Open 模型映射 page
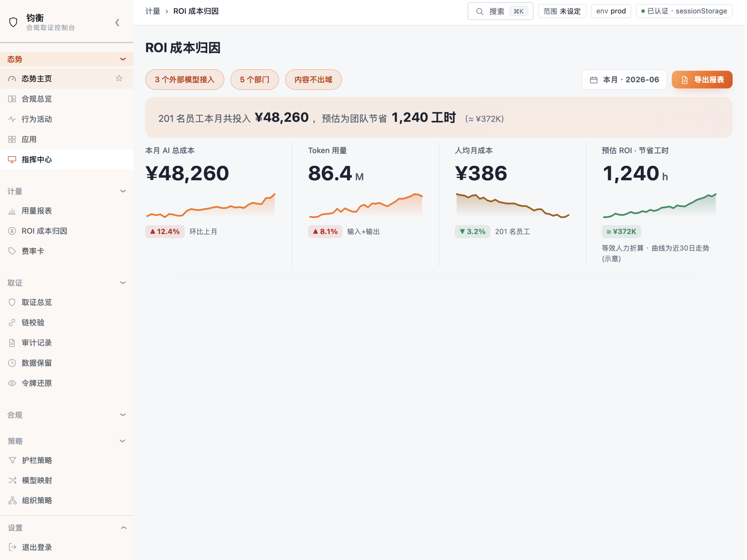This screenshot has height=560, width=747. (67, 480)
